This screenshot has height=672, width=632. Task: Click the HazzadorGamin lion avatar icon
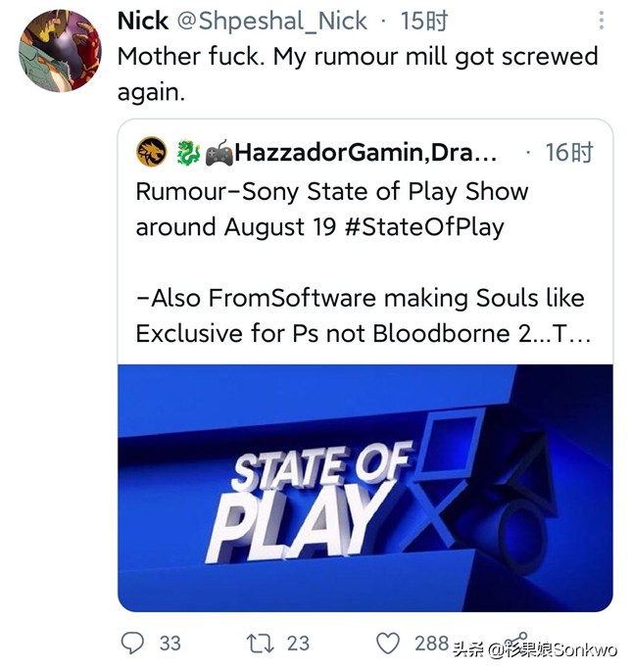tap(152, 152)
